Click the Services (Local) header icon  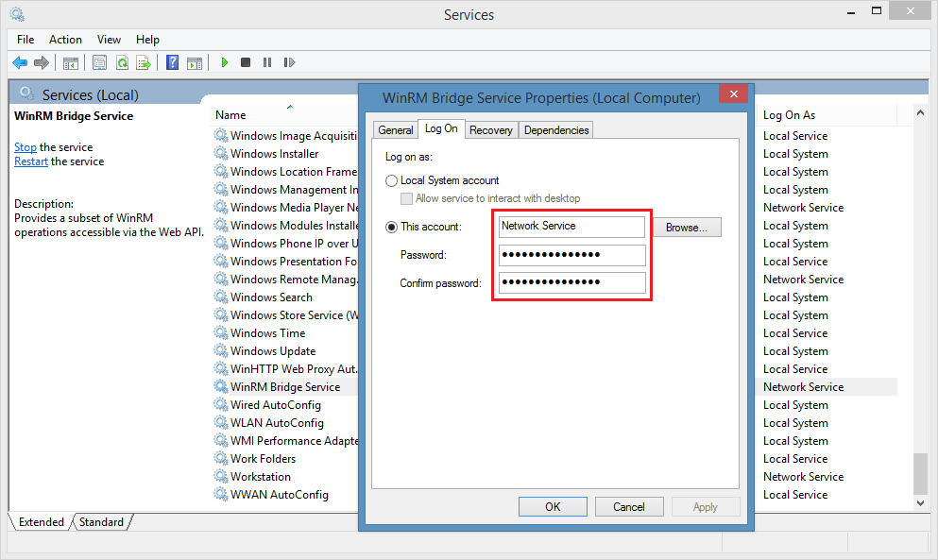point(26,93)
